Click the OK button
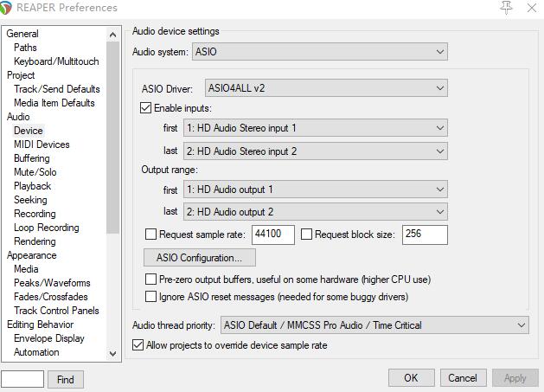This screenshot has height=392, width=544. point(411,378)
